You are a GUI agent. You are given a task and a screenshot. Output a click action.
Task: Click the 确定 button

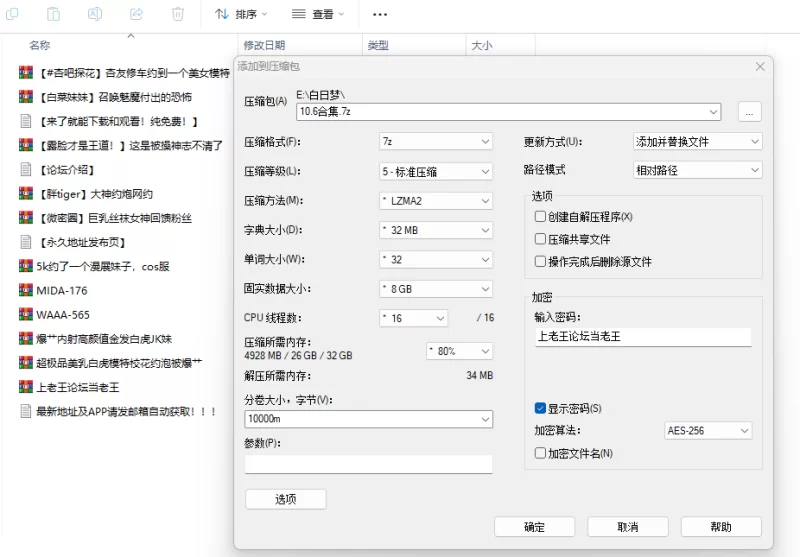point(534,527)
